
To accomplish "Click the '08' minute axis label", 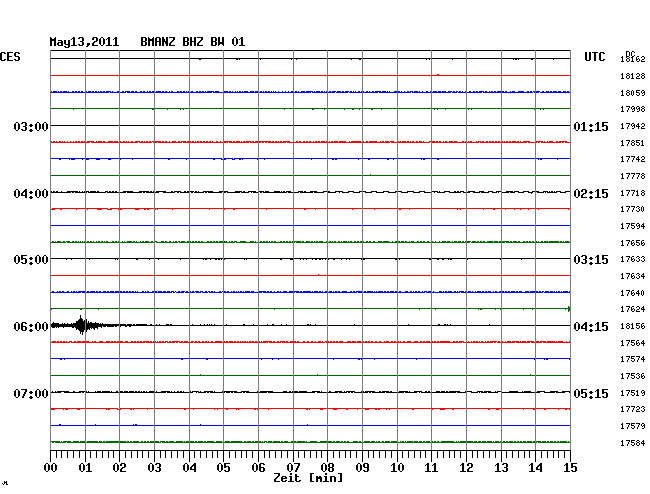I will click(327, 468).
